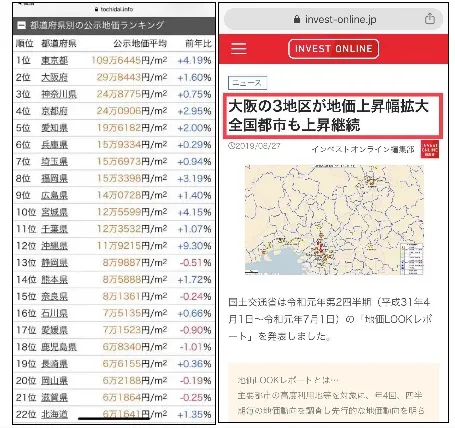Open 愛知県 prefecture link
The image size is (455, 428).
(x=54, y=128)
